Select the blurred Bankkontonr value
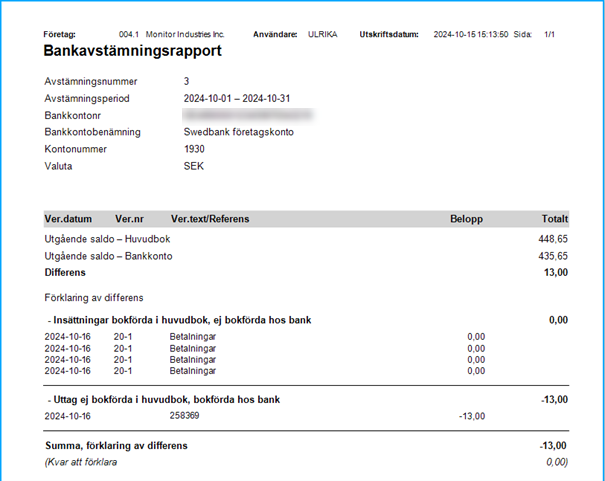Viewport: 605px width, 481px height. pyautogui.click(x=248, y=115)
